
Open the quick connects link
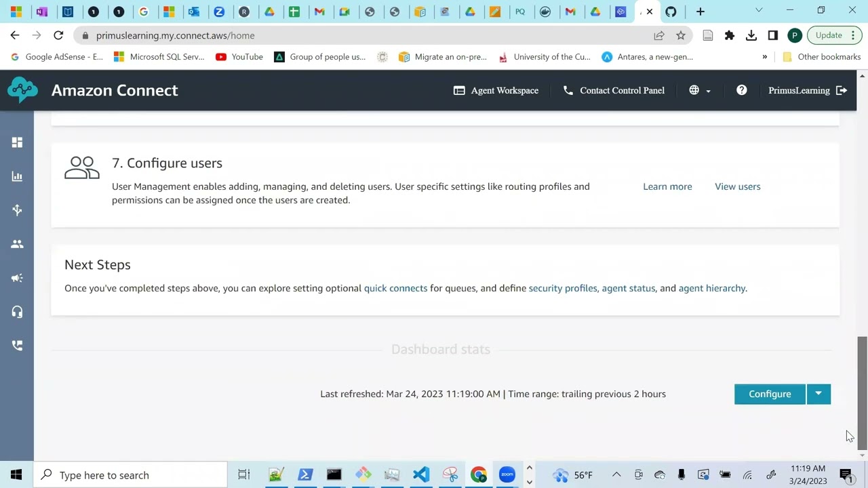point(396,288)
